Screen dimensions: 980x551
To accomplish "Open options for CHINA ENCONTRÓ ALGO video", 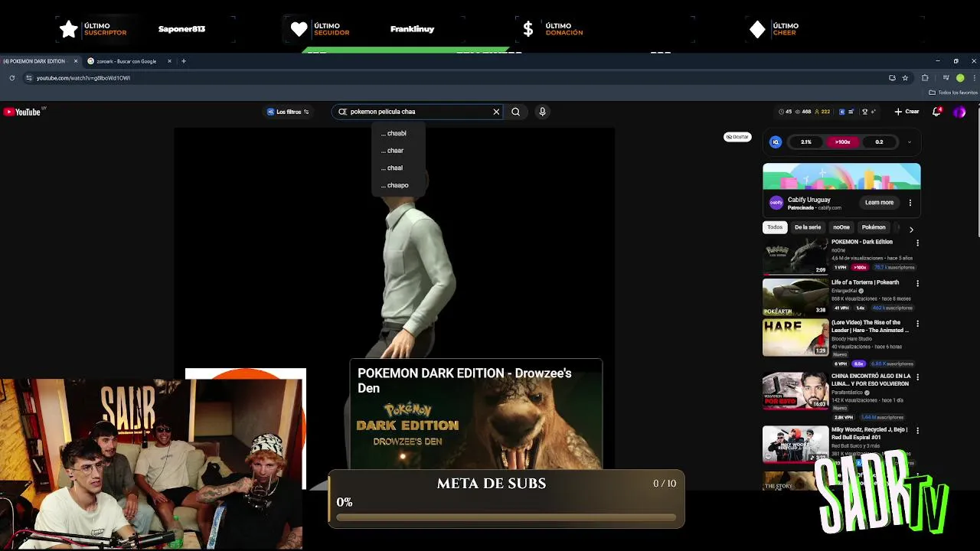I will [x=917, y=377].
